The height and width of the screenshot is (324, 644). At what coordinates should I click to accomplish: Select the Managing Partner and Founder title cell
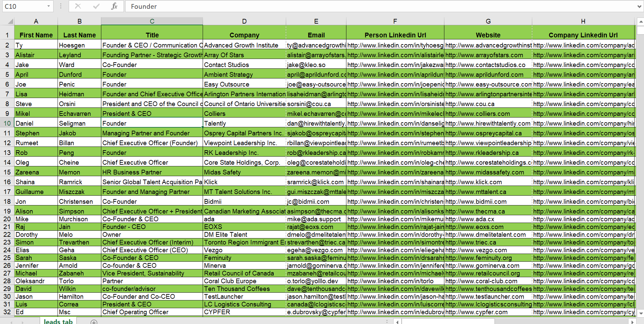[152, 133]
